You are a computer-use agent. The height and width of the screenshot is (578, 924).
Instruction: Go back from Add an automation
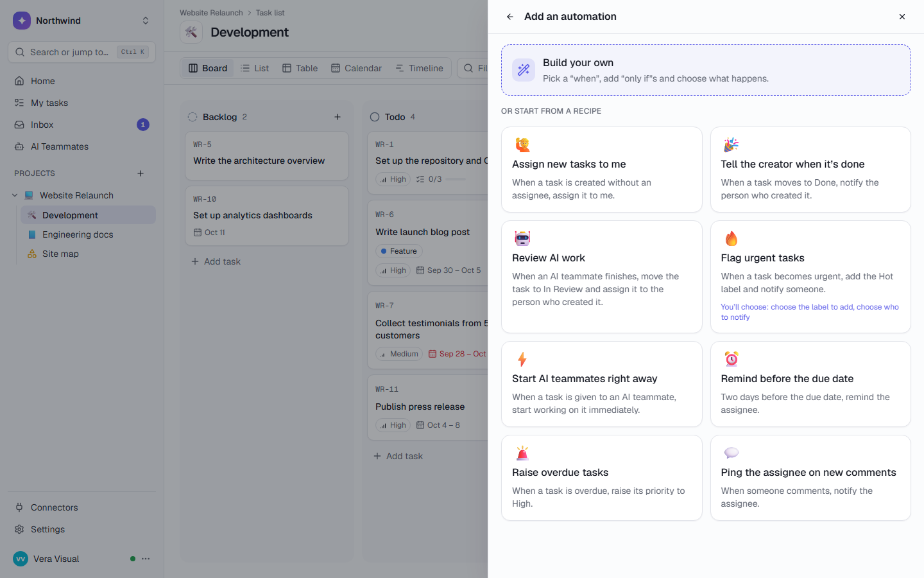coord(509,17)
